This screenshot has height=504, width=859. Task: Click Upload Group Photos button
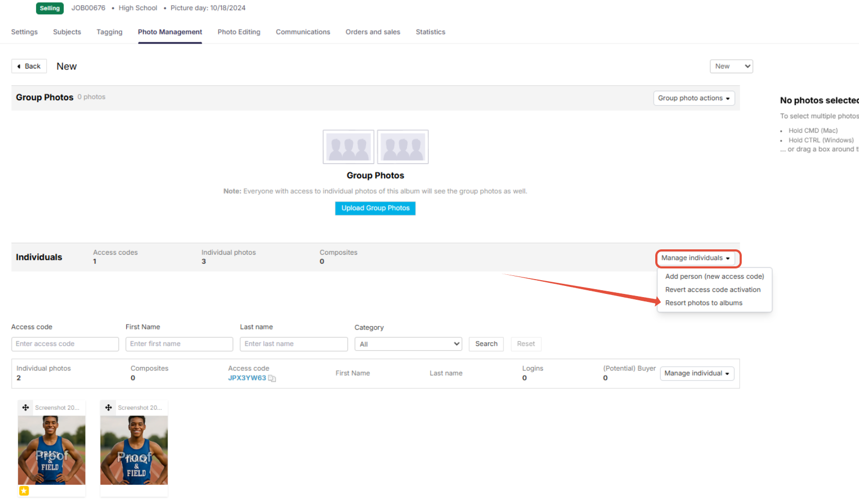(375, 208)
